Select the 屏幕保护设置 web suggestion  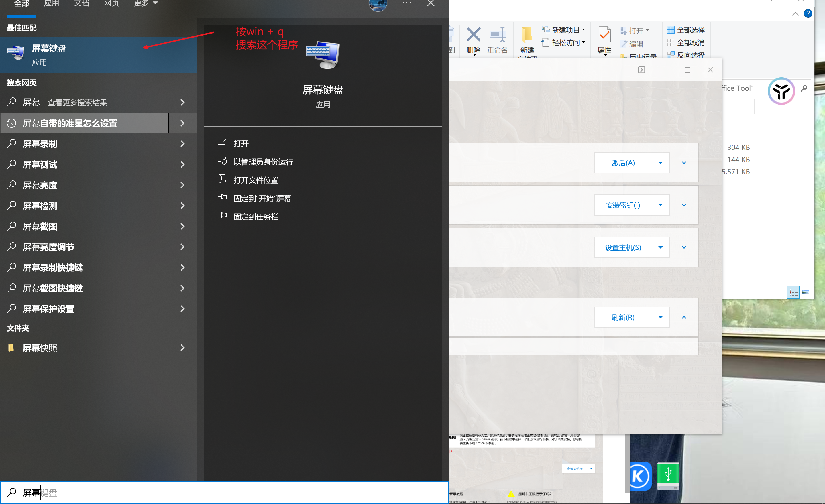(85, 309)
